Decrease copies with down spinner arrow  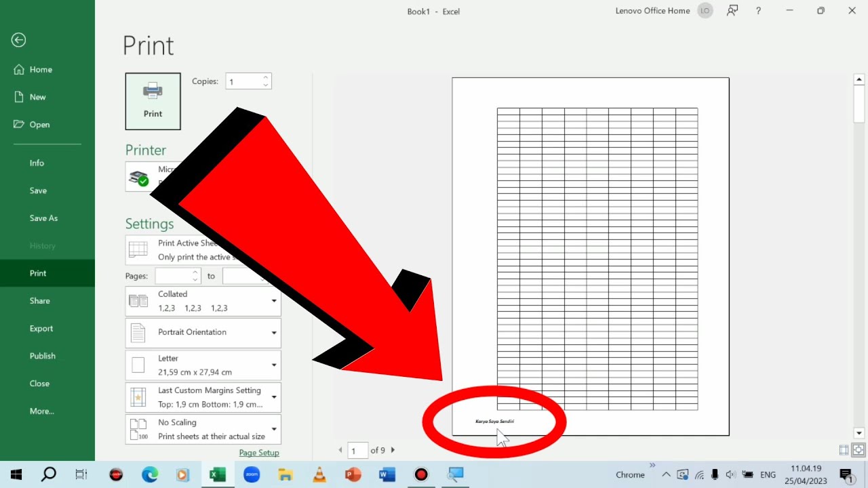pyautogui.click(x=266, y=85)
